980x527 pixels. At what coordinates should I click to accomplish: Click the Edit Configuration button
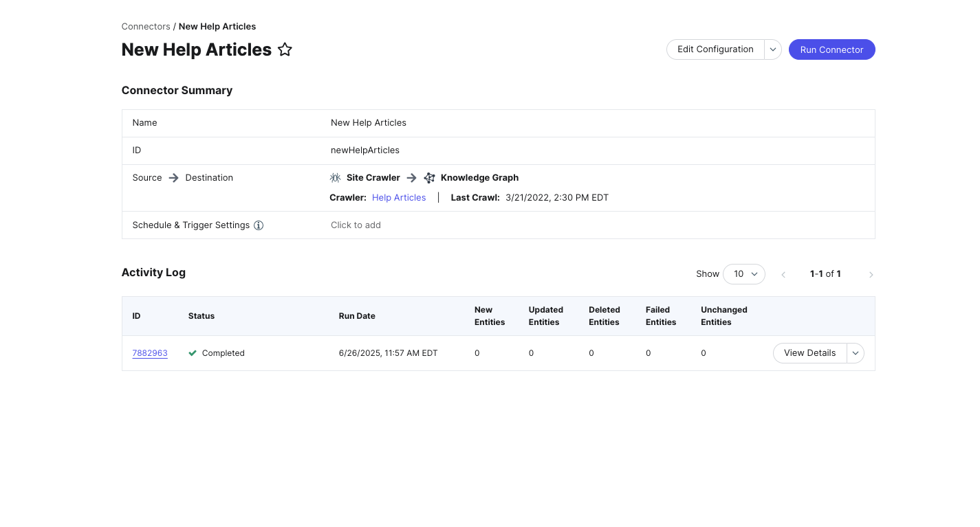pos(715,49)
